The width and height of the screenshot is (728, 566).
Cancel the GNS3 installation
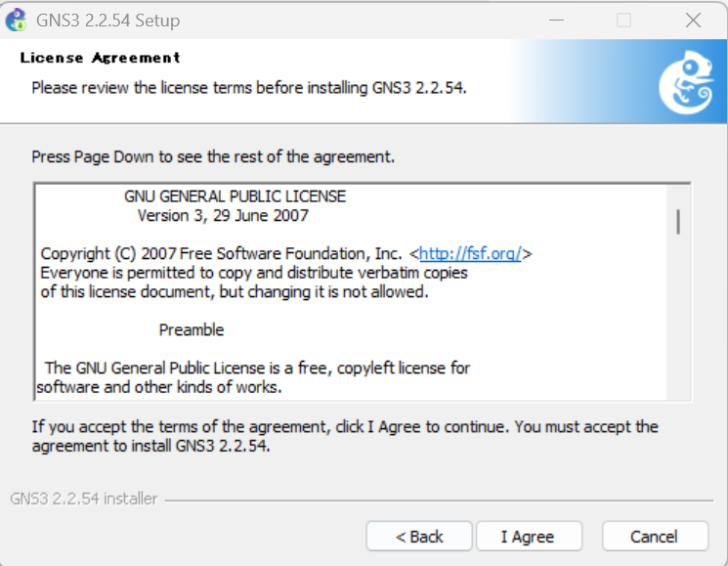point(654,536)
